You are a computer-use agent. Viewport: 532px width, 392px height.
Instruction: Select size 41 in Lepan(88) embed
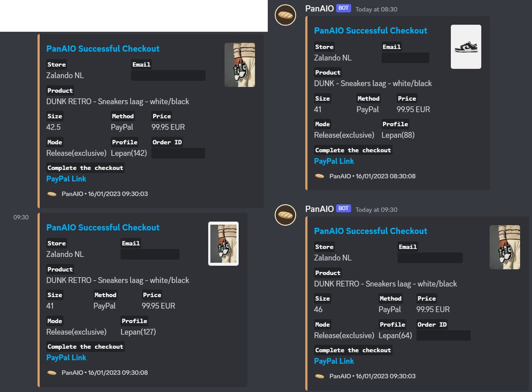318,110
